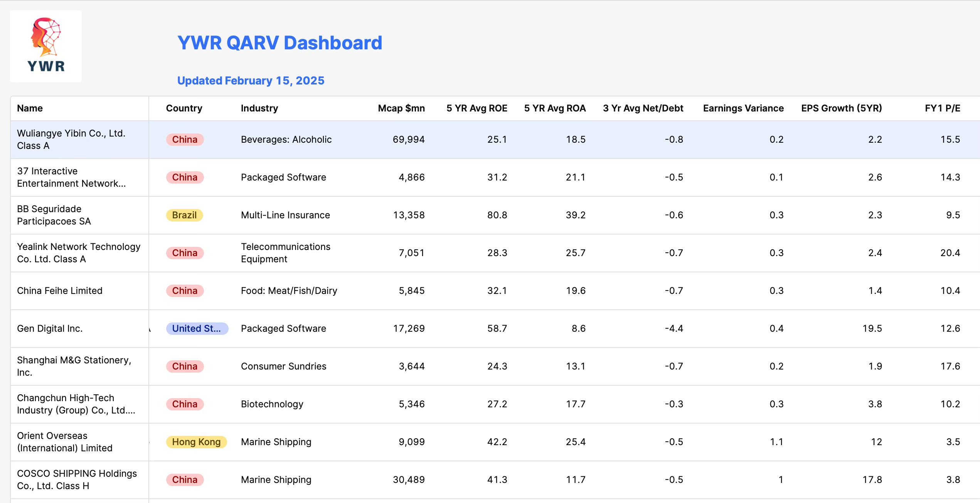
Task: Click the Telecommunications Equipment industry cell
Action: point(286,253)
